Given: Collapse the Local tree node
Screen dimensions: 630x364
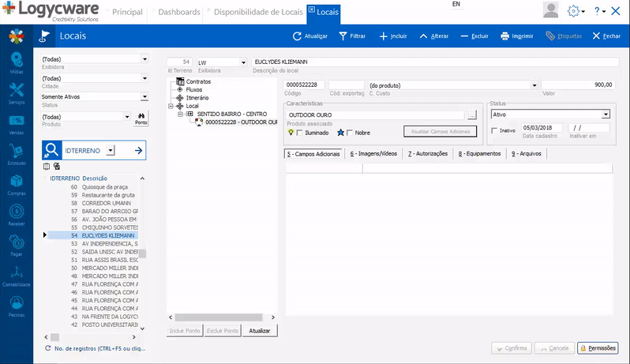Looking at the screenshot, I should click(171, 106).
